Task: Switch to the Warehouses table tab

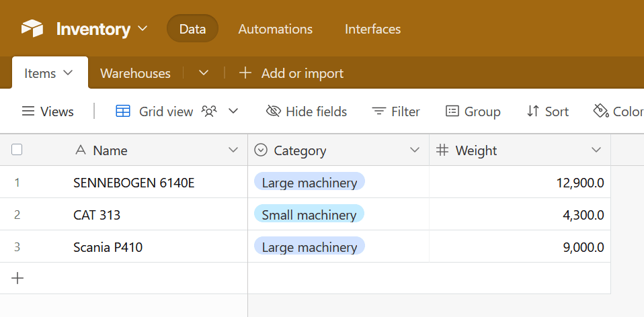Action: pyautogui.click(x=135, y=73)
